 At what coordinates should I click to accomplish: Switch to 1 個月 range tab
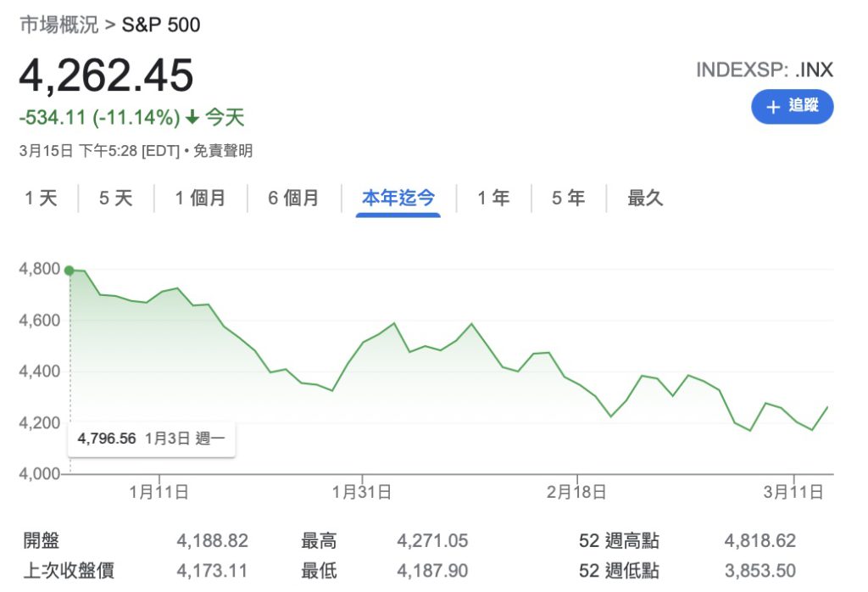200,198
